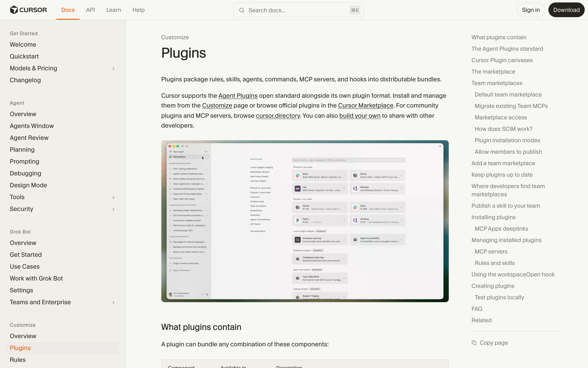Open the marketplace screenshot image
The height and width of the screenshot is (368, 588).
pos(305,221)
